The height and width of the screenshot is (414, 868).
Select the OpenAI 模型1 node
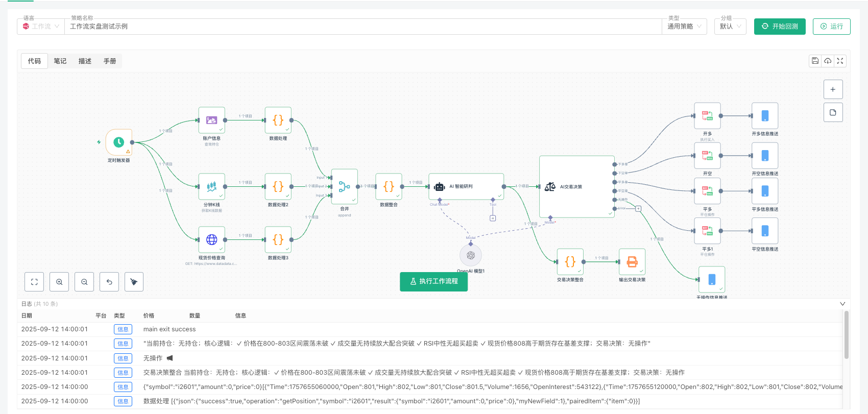[470, 255]
